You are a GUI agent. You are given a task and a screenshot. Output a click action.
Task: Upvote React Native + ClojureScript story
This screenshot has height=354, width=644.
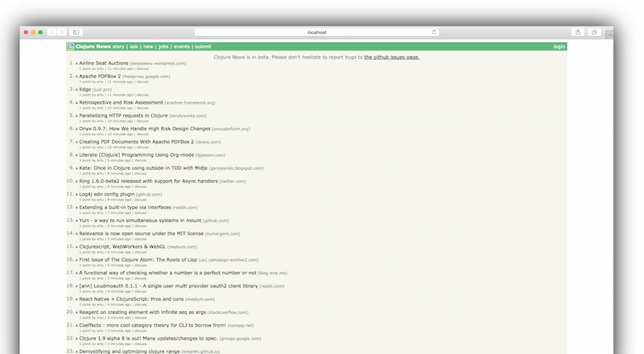point(76,300)
